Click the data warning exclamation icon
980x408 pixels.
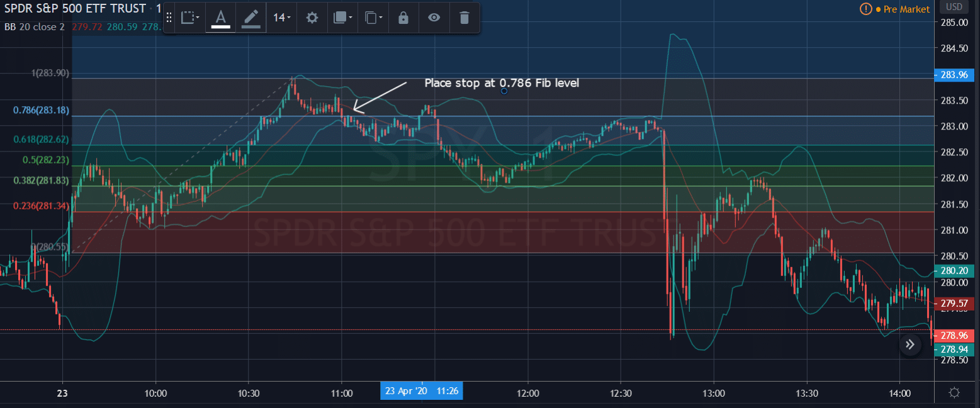pos(865,9)
